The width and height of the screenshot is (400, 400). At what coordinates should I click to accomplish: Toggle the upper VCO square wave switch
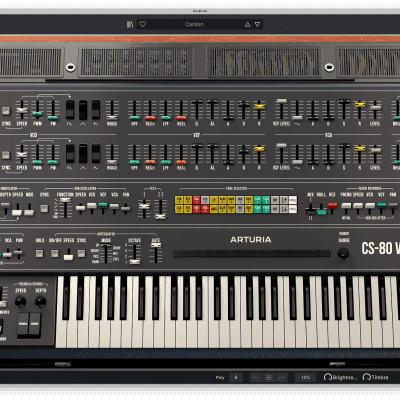tap(70, 110)
